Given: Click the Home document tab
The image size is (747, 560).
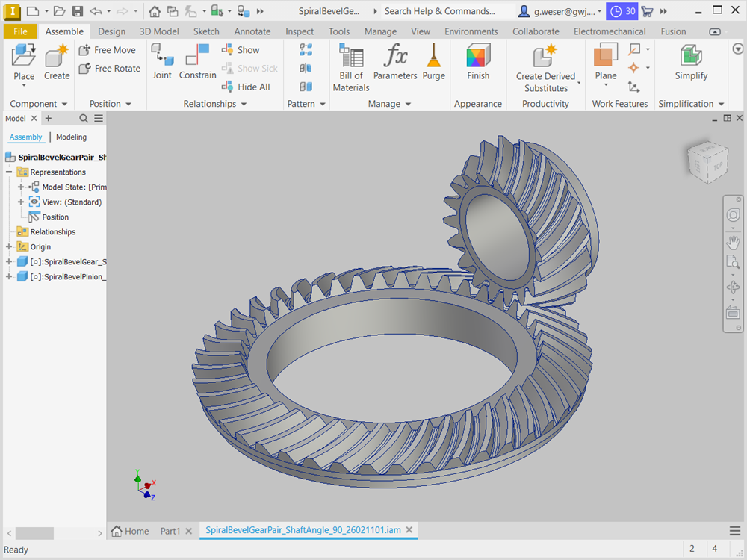Looking at the screenshot, I should (130, 531).
